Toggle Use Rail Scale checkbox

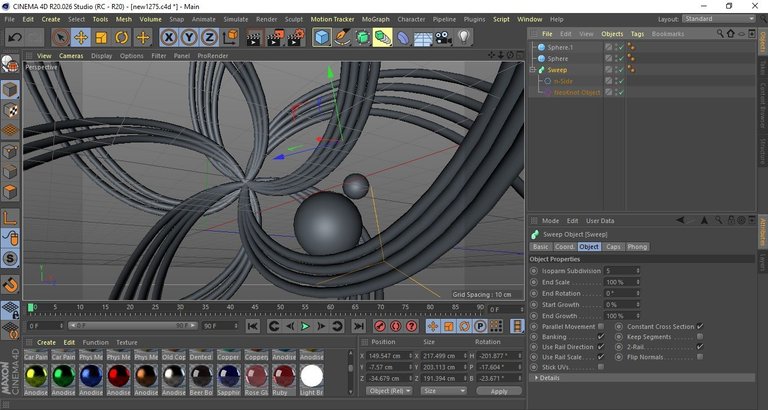pos(601,357)
